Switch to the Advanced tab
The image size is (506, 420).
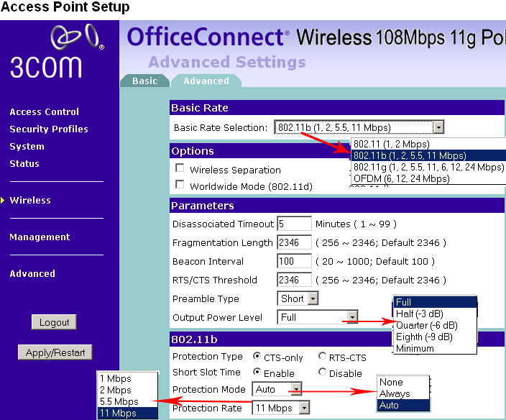(x=206, y=81)
